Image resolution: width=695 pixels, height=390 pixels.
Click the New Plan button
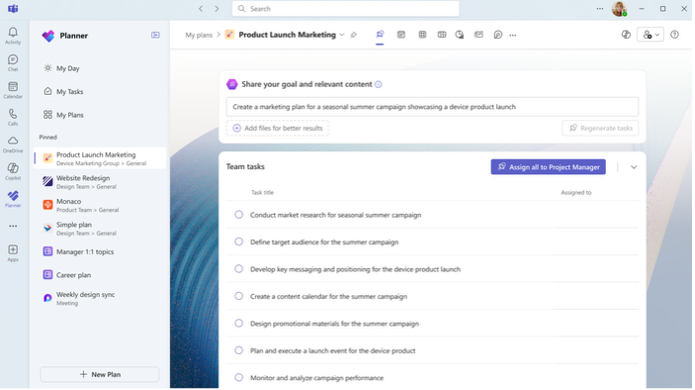point(100,375)
